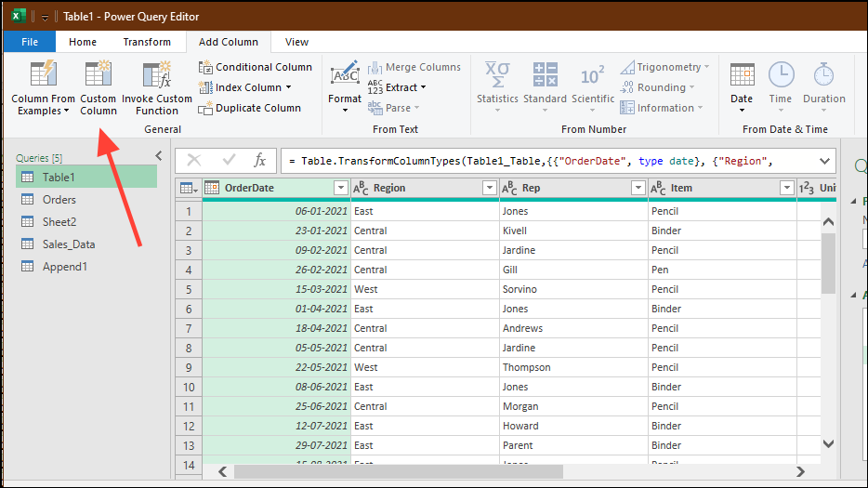
Task: Open the Format text menu
Action: tap(345, 86)
